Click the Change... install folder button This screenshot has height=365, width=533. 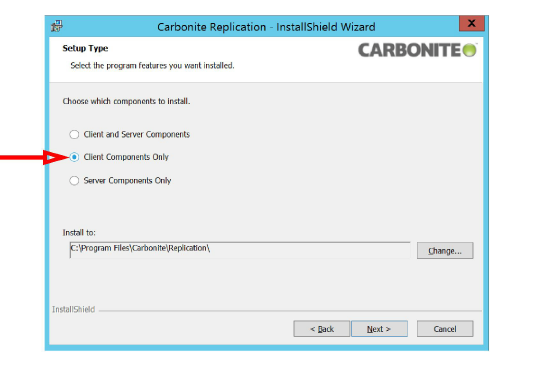pyautogui.click(x=445, y=251)
